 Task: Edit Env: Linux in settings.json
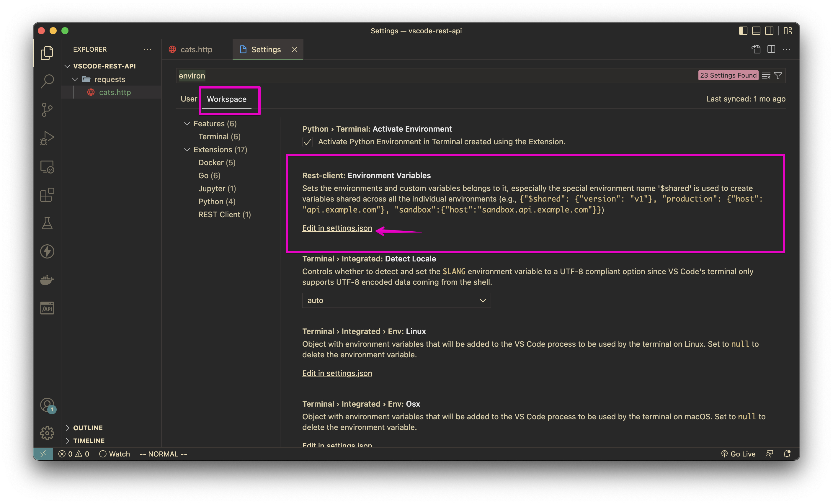337,373
